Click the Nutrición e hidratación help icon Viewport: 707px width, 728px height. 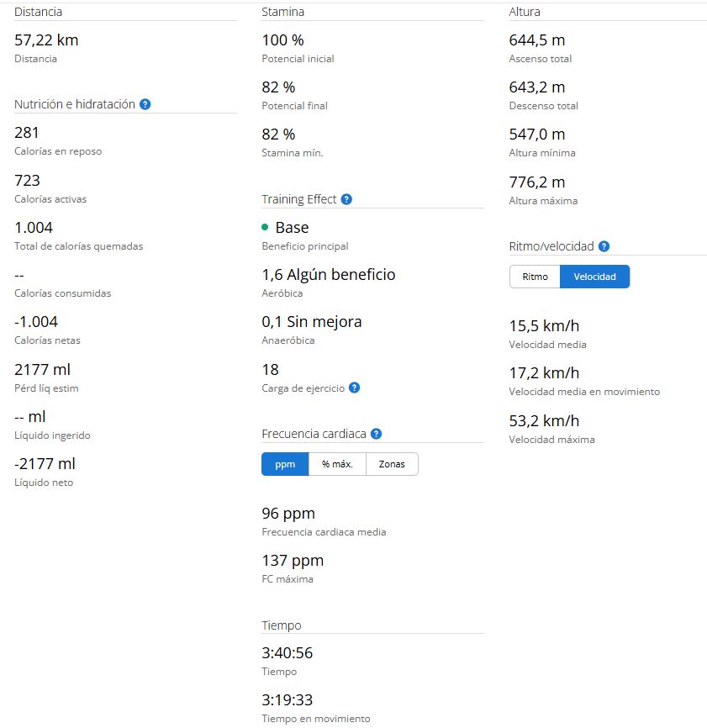[x=145, y=104]
